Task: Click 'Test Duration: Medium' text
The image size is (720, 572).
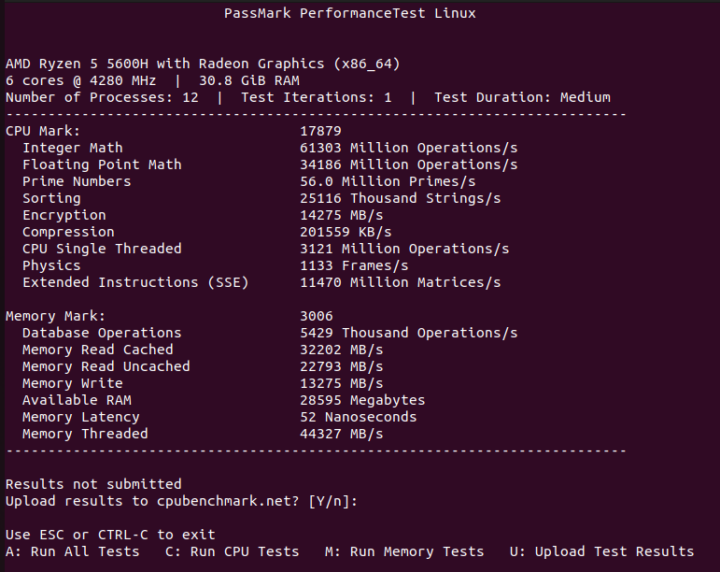Action: 523,97
